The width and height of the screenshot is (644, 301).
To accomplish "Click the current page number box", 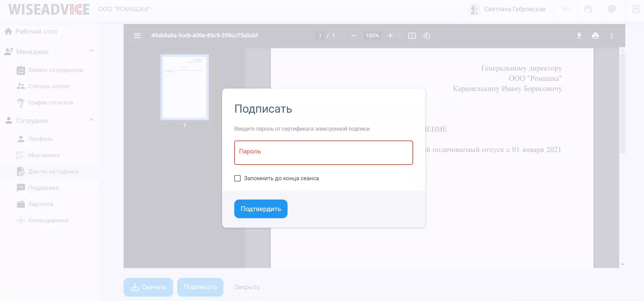I will tap(320, 36).
